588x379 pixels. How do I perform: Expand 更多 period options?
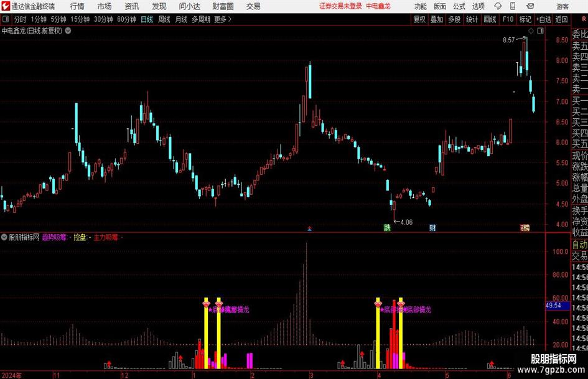coord(223,19)
